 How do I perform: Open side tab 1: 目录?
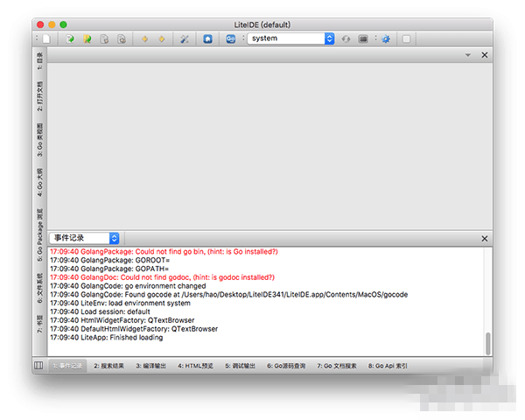[40, 60]
